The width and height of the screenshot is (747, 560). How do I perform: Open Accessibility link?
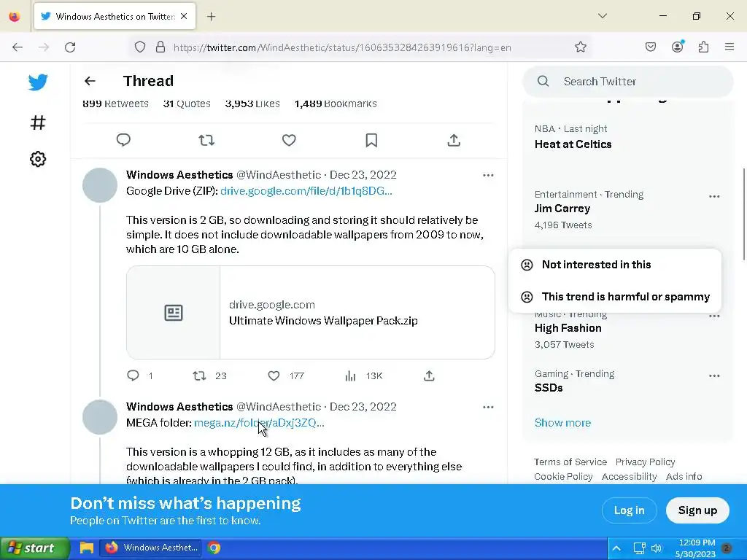tap(629, 477)
